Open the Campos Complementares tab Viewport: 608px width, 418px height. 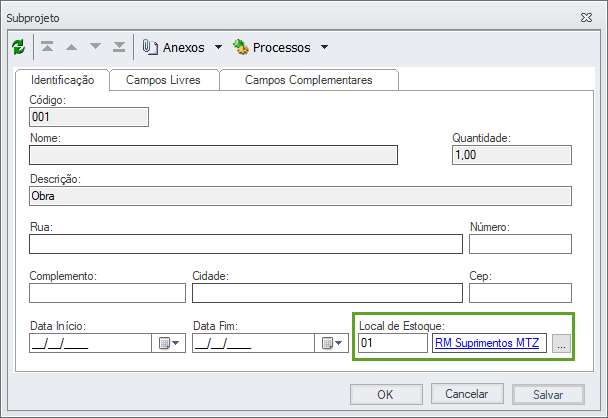coord(308,80)
